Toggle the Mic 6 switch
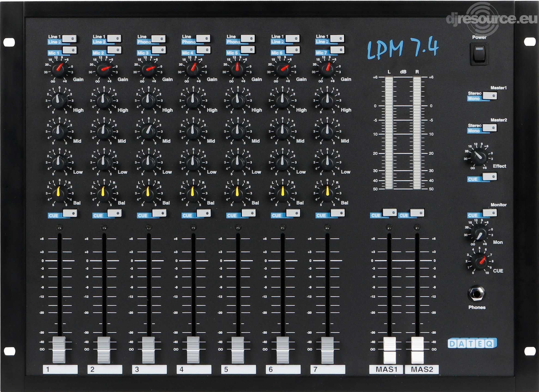 pos(292,50)
